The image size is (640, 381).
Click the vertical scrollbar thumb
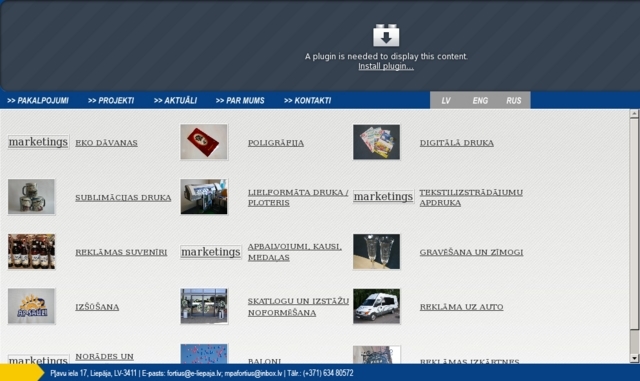(633, 224)
